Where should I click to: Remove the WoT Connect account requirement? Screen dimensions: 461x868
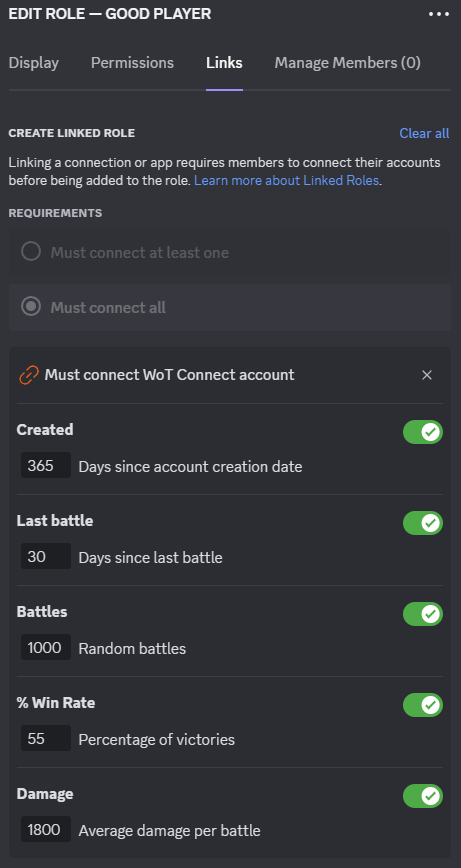(x=427, y=375)
